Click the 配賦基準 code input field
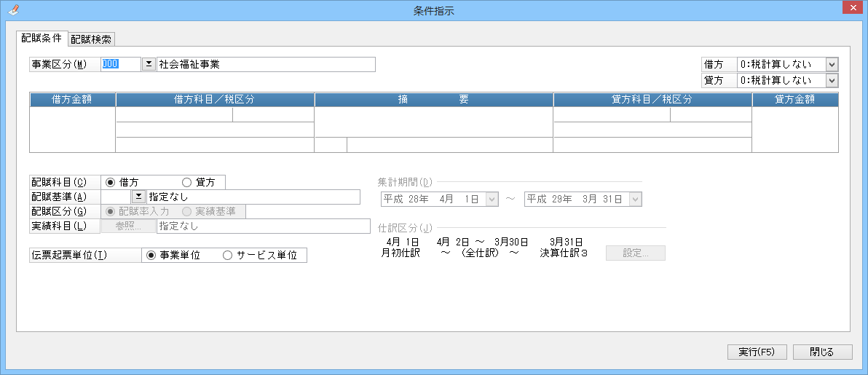Viewport: 868px width, 375px height. point(115,197)
